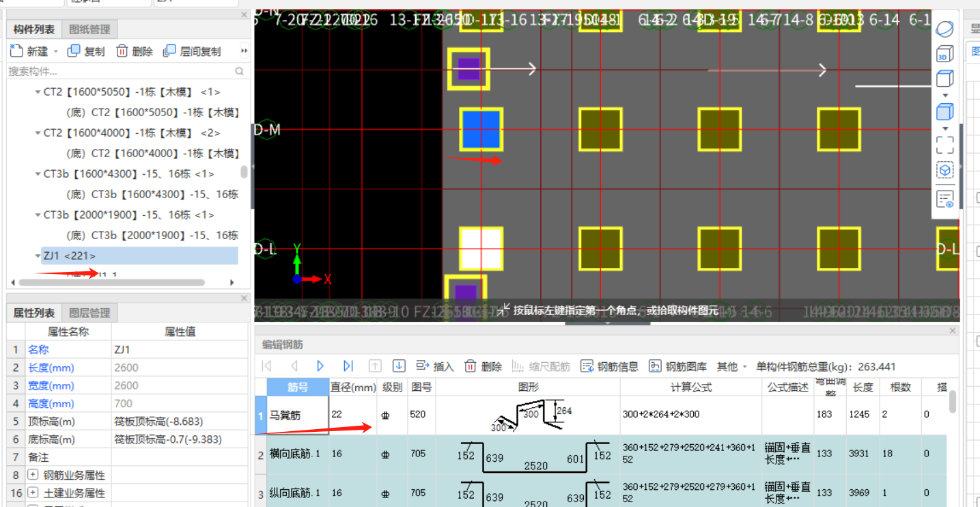Click the component tree horizontal scrollbar
The width and height of the screenshot is (980, 507).
coord(111,282)
